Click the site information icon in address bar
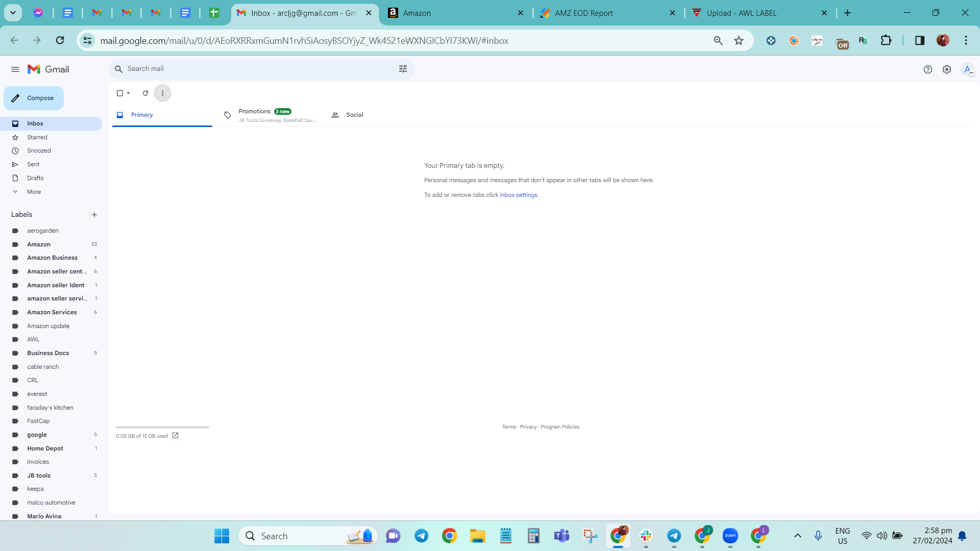 (87, 40)
